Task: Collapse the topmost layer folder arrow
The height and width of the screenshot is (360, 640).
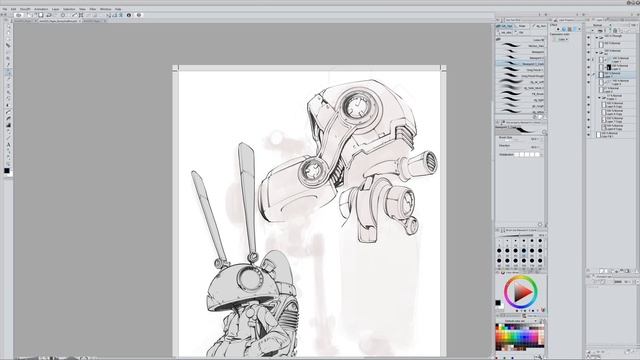Action: pyautogui.click(x=596, y=37)
